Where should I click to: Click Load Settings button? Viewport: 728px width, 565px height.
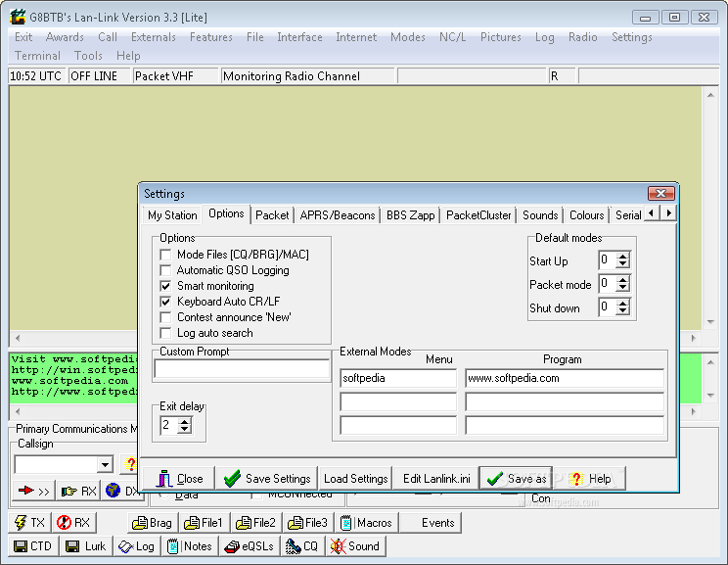point(355,479)
